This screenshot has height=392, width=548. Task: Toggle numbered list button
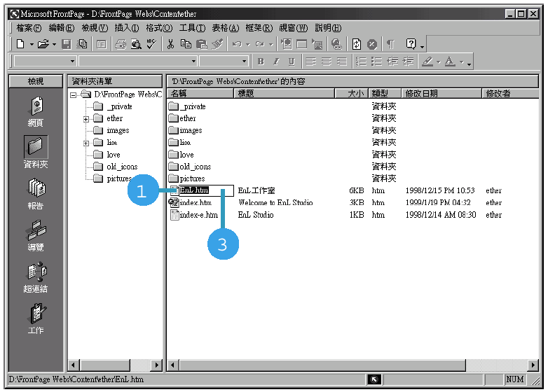tap(361, 62)
